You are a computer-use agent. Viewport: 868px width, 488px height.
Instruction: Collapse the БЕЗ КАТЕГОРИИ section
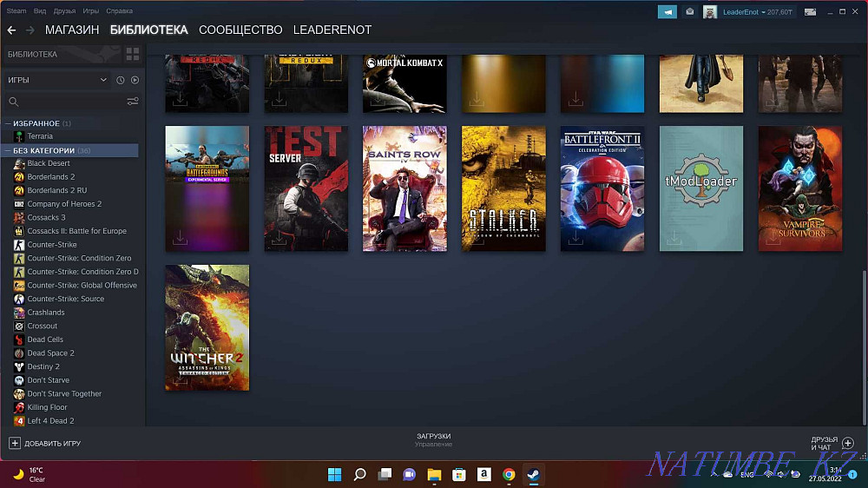[x=8, y=150]
